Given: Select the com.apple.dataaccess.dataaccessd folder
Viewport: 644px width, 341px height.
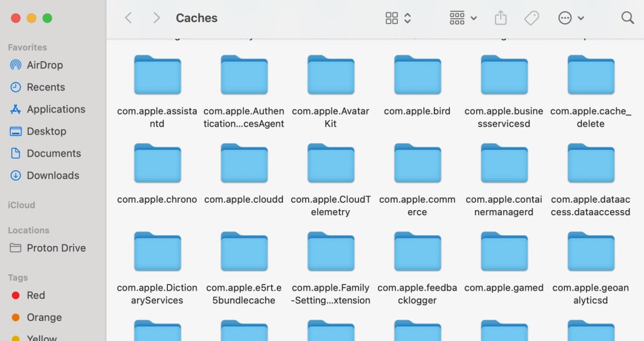Looking at the screenshot, I should pos(591,163).
